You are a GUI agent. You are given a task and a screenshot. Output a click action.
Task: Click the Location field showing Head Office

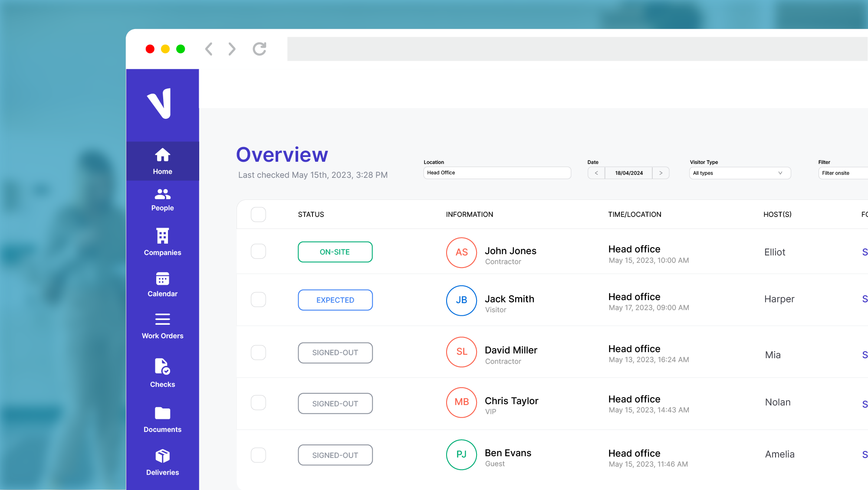click(497, 173)
